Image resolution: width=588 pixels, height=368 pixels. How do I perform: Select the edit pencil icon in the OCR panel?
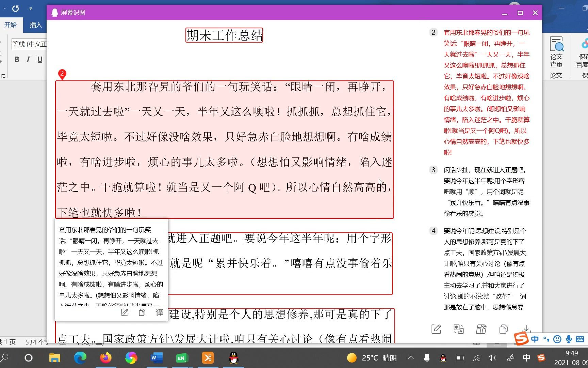[x=437, y=329]
